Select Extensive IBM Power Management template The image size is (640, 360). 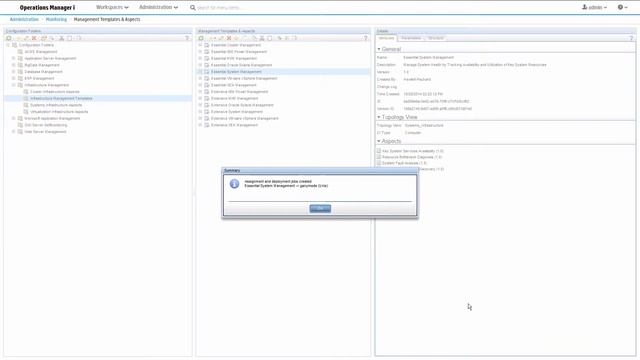pos(240,92)
